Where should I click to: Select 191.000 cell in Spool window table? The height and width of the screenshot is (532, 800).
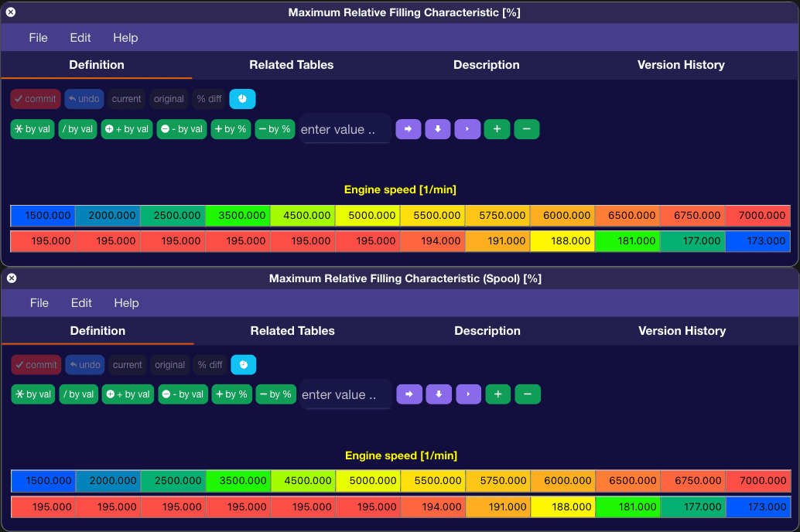[x=498, y=507]
